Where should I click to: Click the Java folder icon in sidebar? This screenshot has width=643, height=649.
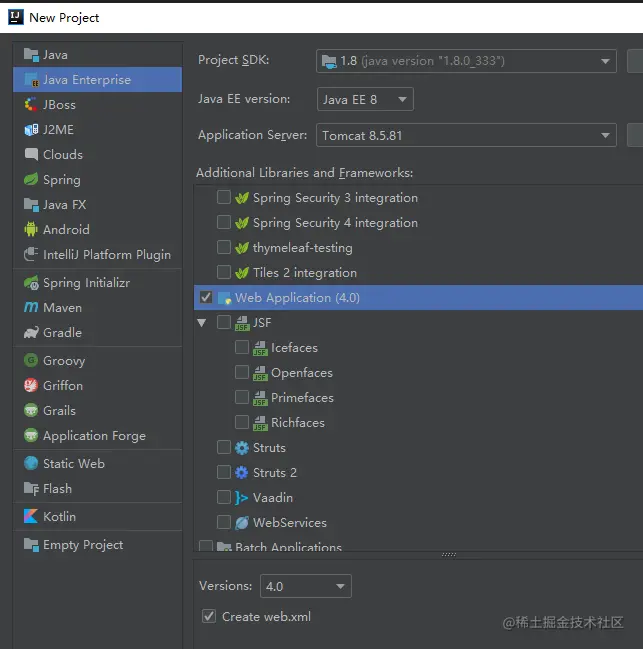tap(31, 55)
